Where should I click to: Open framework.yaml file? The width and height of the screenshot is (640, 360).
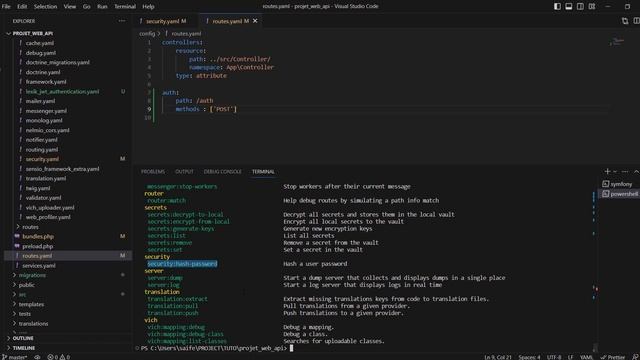point(46,82)
